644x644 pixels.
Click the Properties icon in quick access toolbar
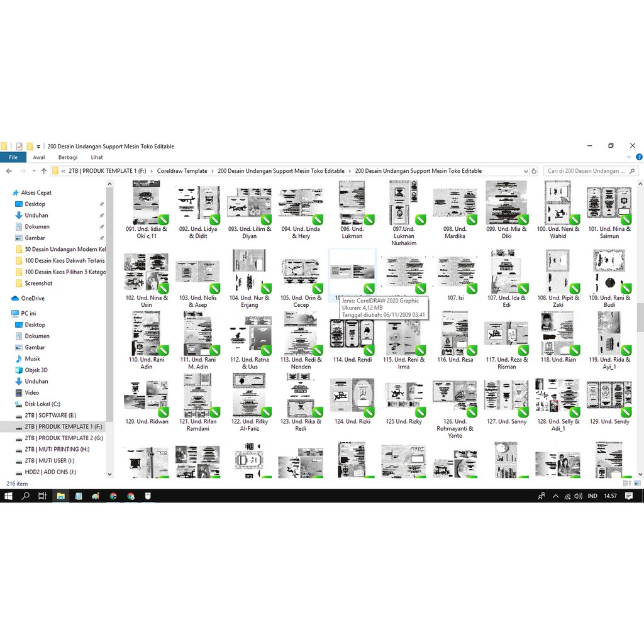tap(19, 146)
